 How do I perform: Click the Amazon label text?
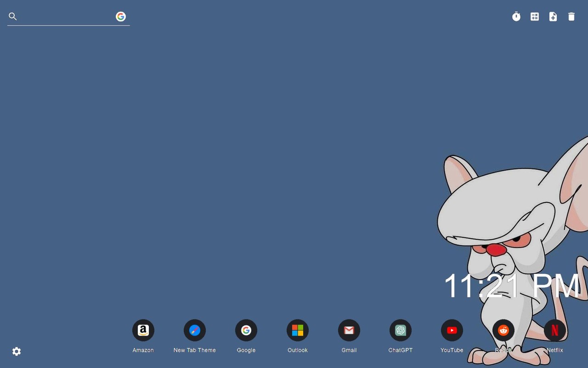(x=143, y=350)
